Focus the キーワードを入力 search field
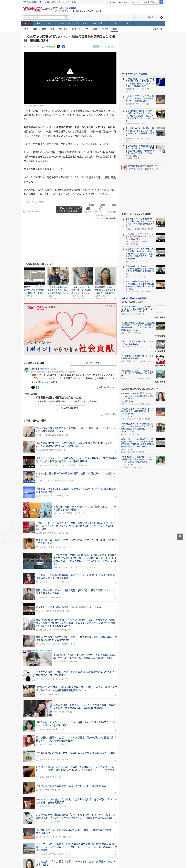The width and height of the screenshot is (186, 868). (x=44, y=18)
